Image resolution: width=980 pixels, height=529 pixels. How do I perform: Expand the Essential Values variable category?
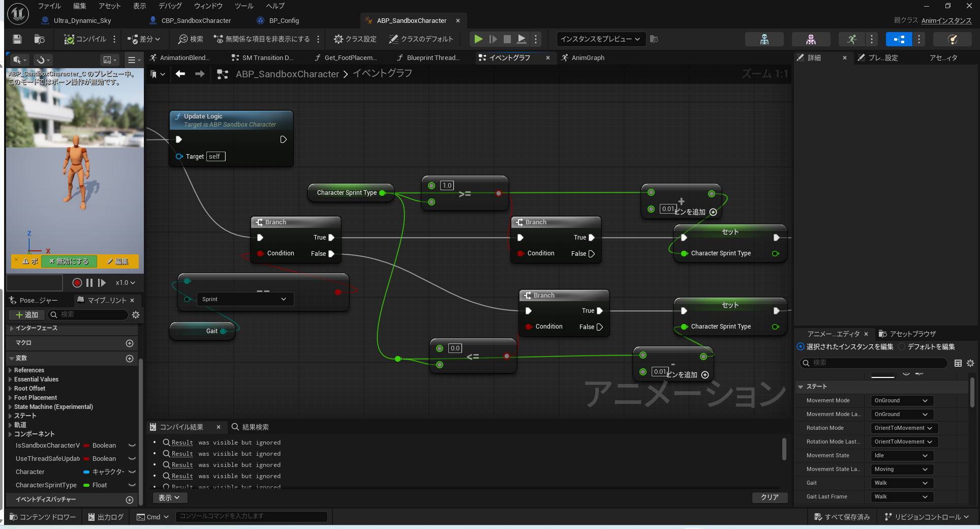click(10, 379)
